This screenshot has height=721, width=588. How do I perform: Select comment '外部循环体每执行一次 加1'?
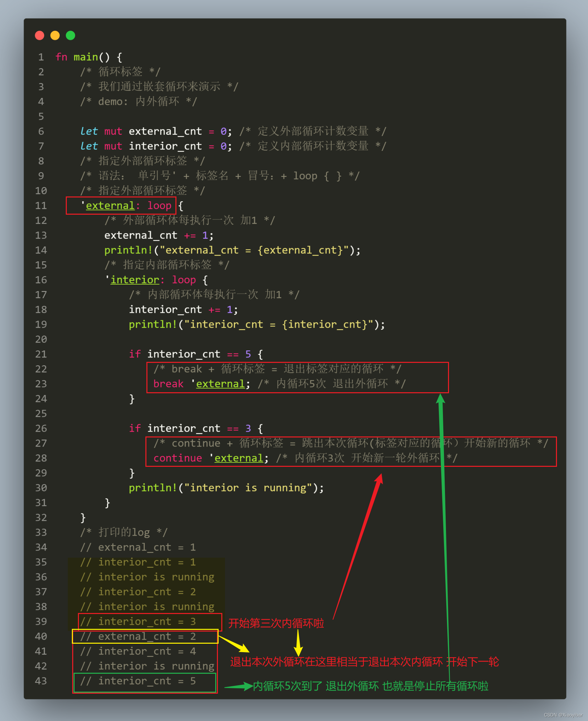point(190,220)
